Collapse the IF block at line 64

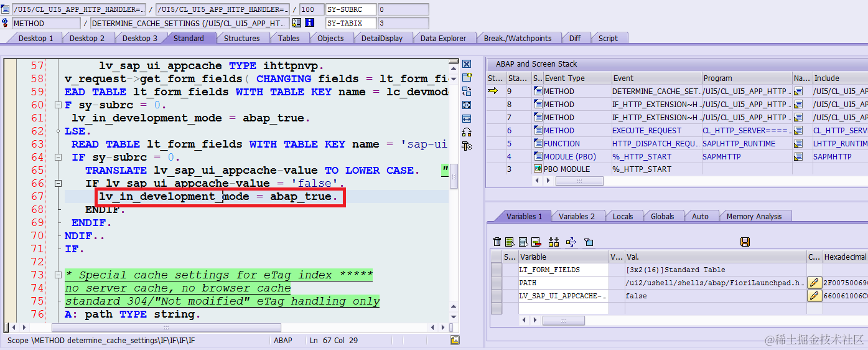(58, 158)
